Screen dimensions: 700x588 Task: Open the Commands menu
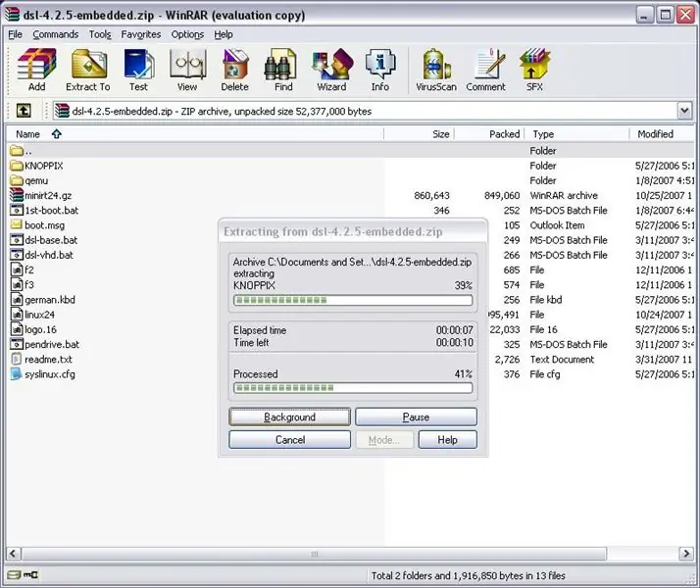point(55,34)
